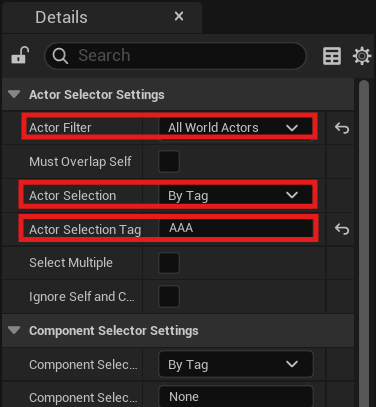Open the Component Selection By Tag dropdown
Screen dimensions: 376x407
click(236, 364)
